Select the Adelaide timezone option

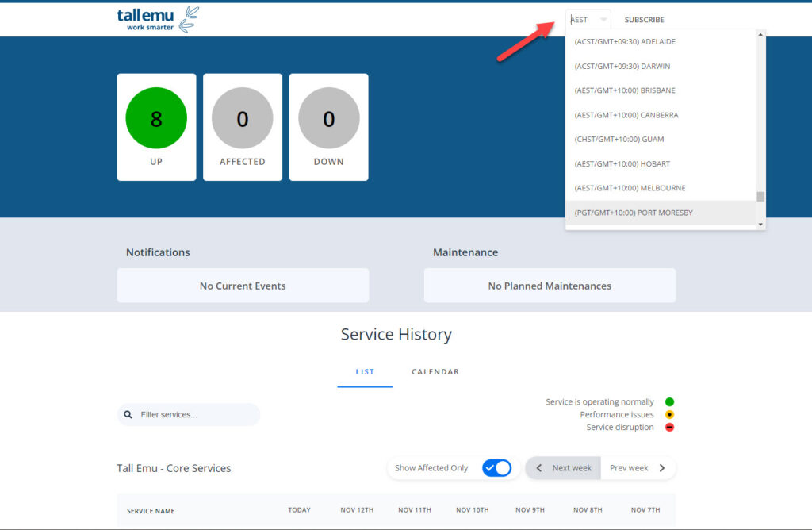[625, 41]
